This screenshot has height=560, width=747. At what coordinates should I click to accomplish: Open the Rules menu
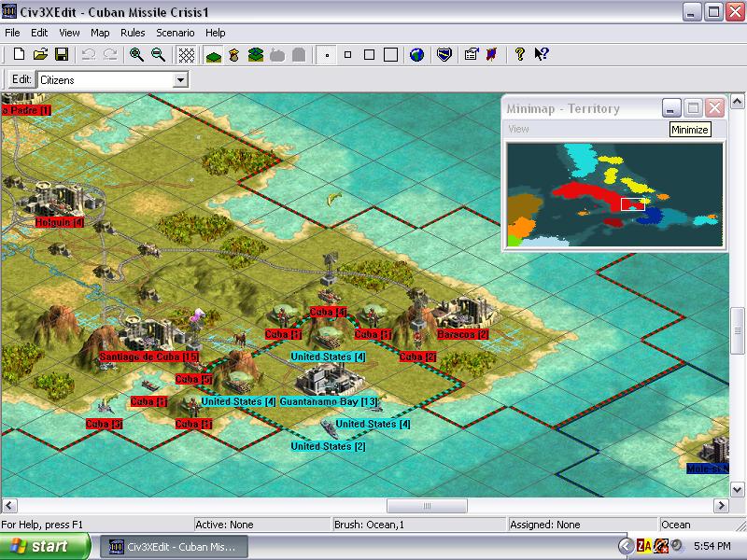pos(133,33)
